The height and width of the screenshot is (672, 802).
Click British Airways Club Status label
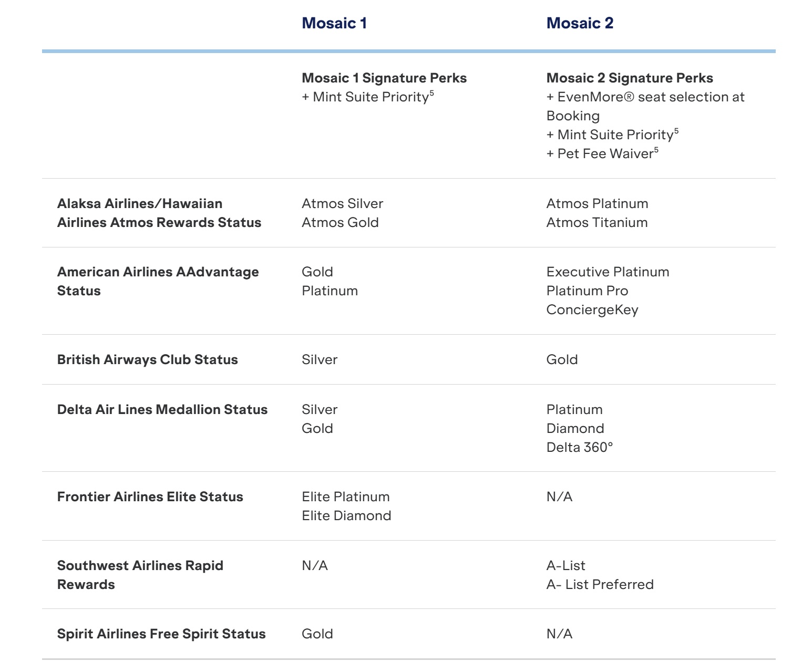pos(147,360)
